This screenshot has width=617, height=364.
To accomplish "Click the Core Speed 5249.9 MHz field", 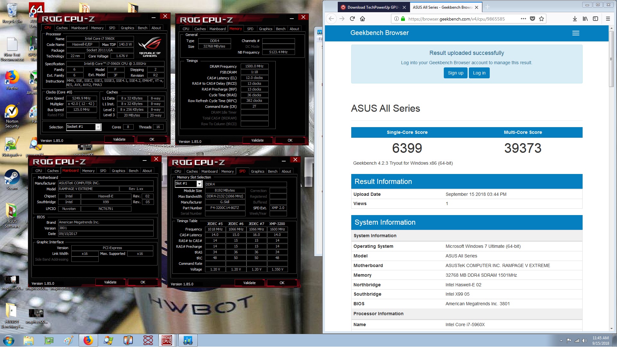I will [81, 98].
